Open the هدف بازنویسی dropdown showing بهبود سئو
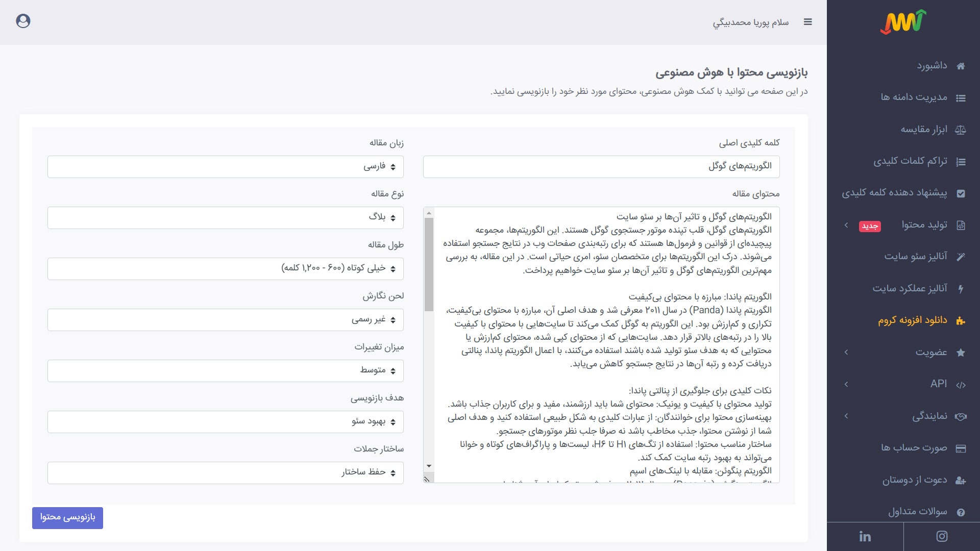 [x=226, y=422]
